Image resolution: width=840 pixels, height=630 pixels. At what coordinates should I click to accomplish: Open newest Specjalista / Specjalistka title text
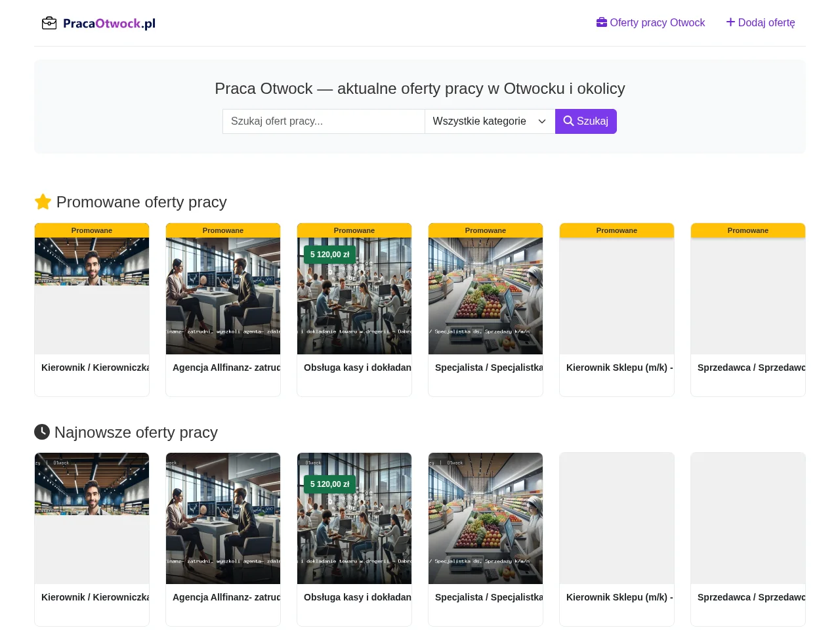click(x=489, y=597)
